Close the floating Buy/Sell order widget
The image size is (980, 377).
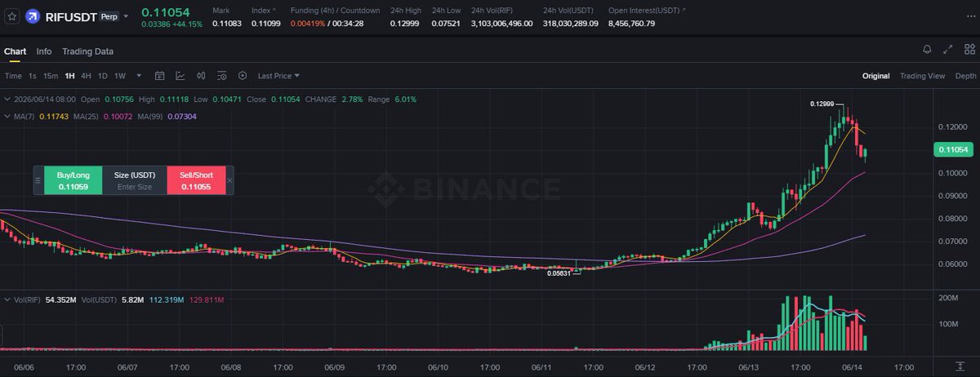pos(229,180)
